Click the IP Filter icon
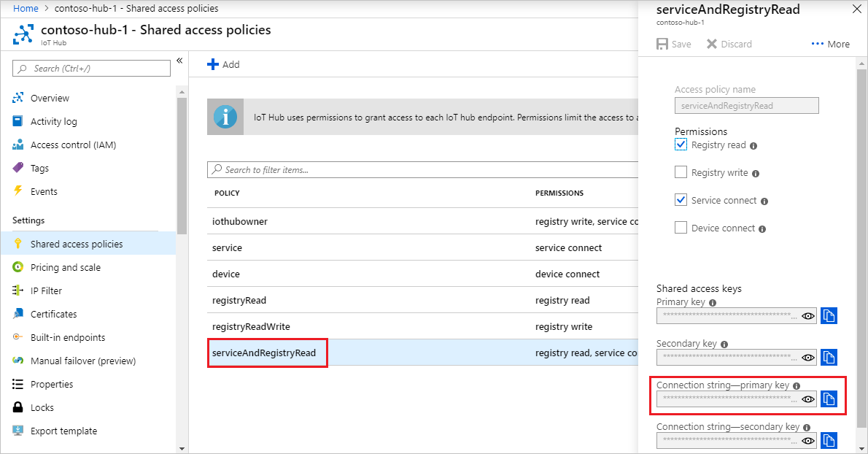The image size is (868, 454). tap(18, 290)
